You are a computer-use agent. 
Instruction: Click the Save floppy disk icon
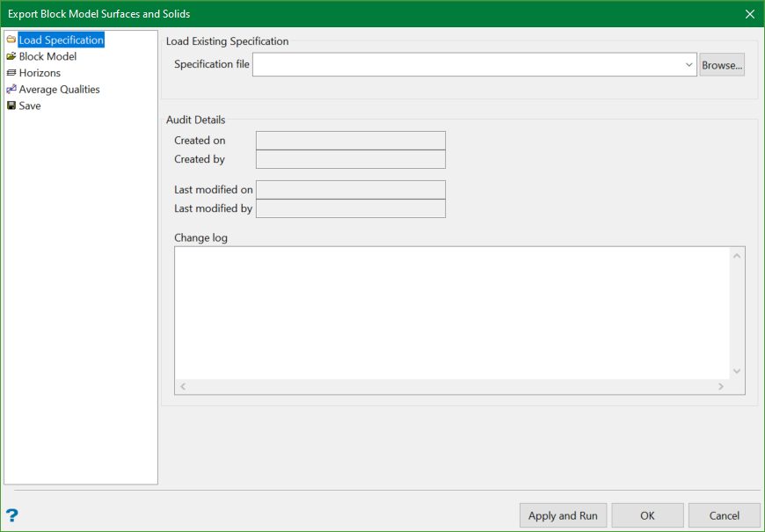coord(11,106)
